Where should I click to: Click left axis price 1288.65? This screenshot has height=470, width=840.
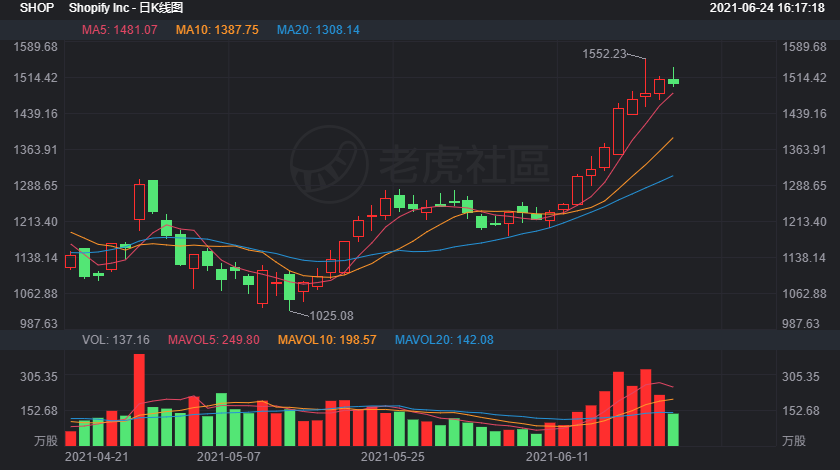coord(35,186)
